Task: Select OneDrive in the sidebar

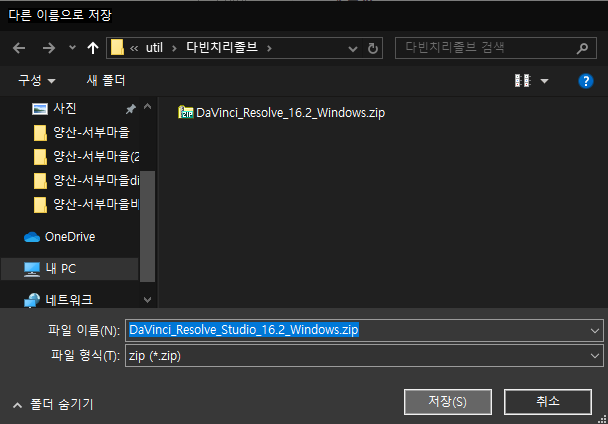Action: point(70,237)
